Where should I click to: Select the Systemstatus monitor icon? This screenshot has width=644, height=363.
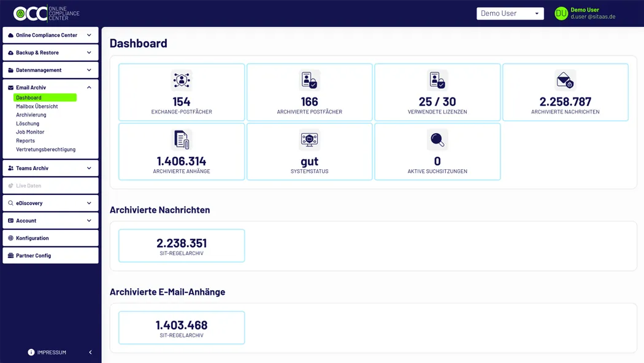coord(309,139)
